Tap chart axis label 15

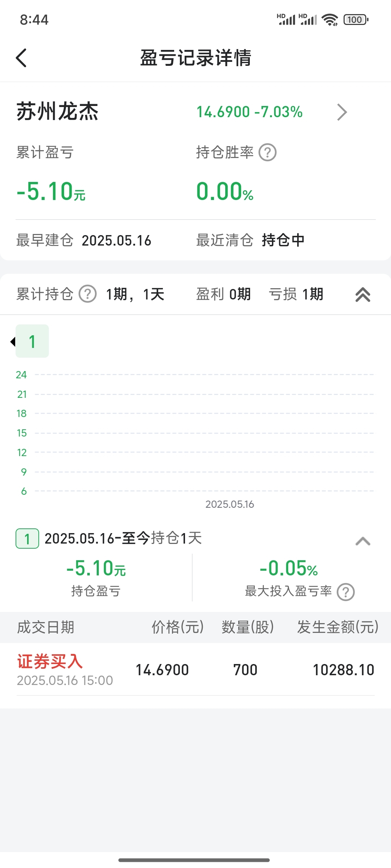point(22,433)
